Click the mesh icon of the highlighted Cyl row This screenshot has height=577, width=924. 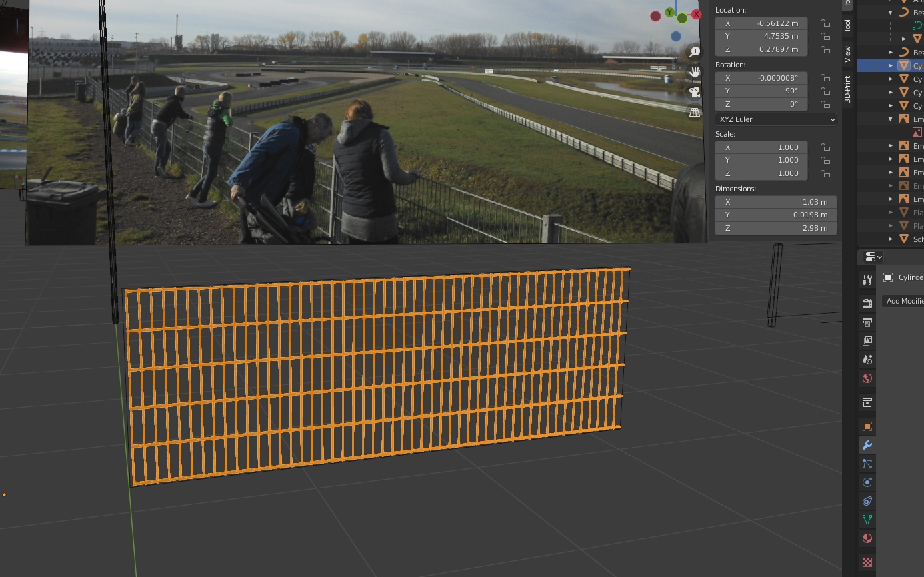904,65
